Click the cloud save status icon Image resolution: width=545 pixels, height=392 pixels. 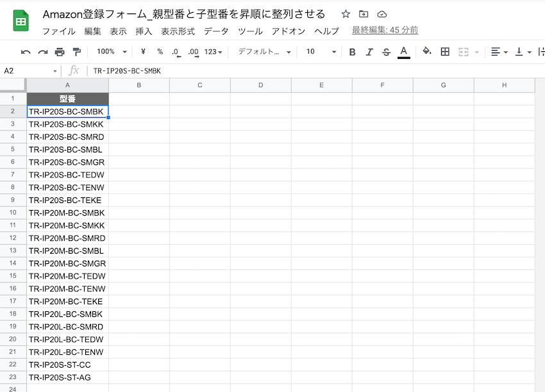(x=382, y=14)
